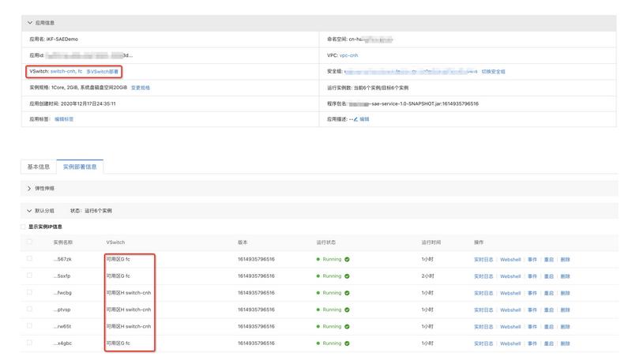
Task: Tick the checkbox for instance x4gbc
Action: tap(29, 343)
